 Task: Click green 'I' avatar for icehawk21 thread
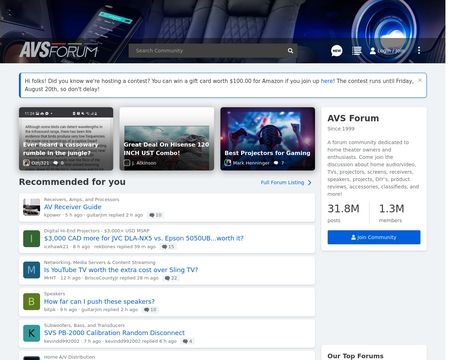[31, 239]
